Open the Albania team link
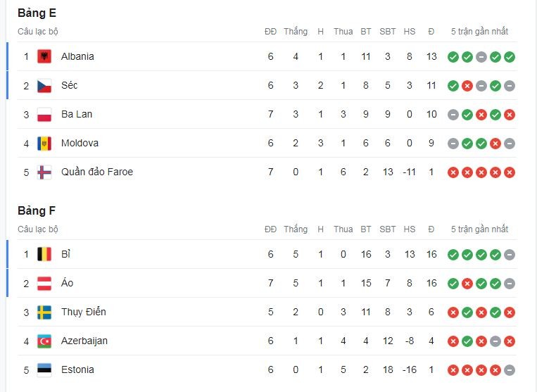The width and height of the screenshot is (537, 392). [77, 56]
